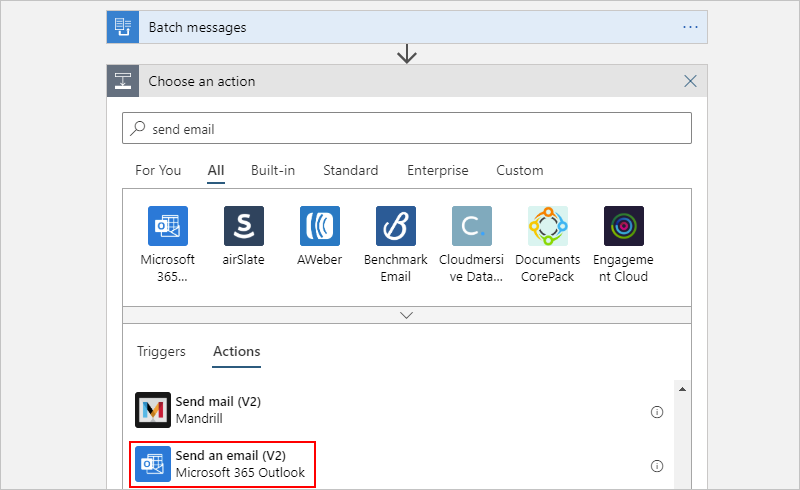
Task: Switch to the For You tab
Action: click(158, 170)
